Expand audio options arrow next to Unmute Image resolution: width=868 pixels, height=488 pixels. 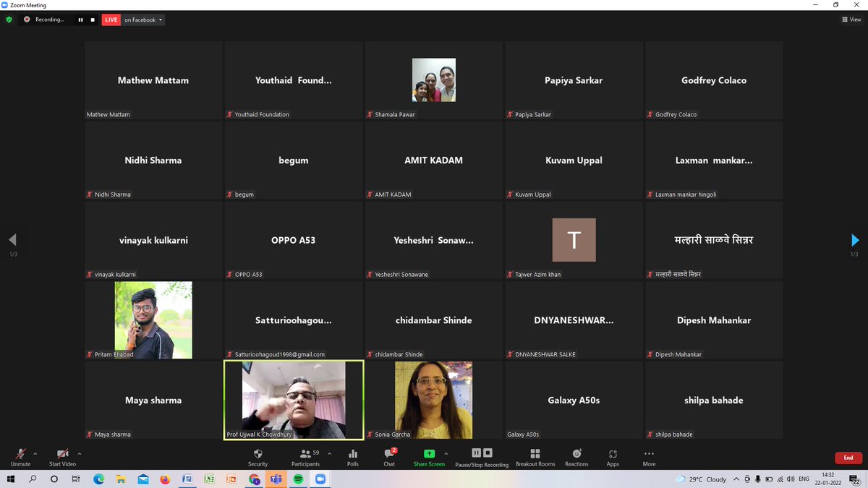click(x=35, y=453)
